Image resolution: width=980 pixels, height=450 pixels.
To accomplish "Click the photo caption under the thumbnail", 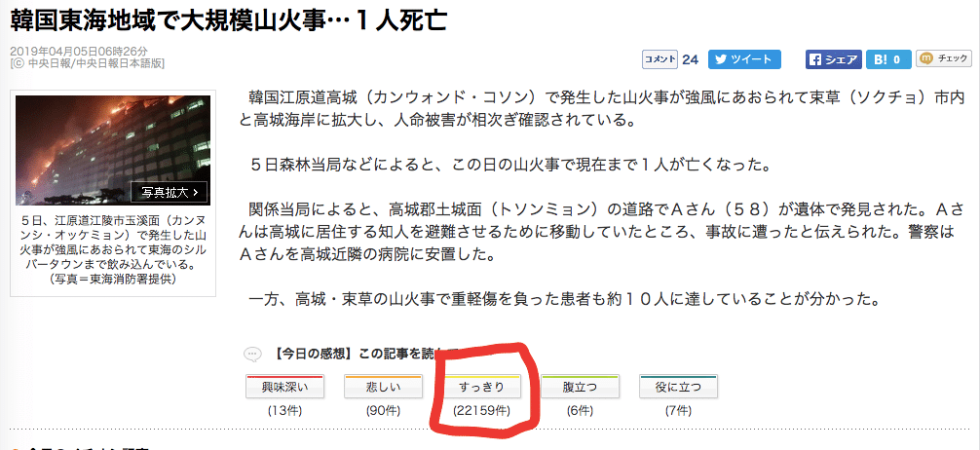I will pyautogui.click(x=113, y=249).
